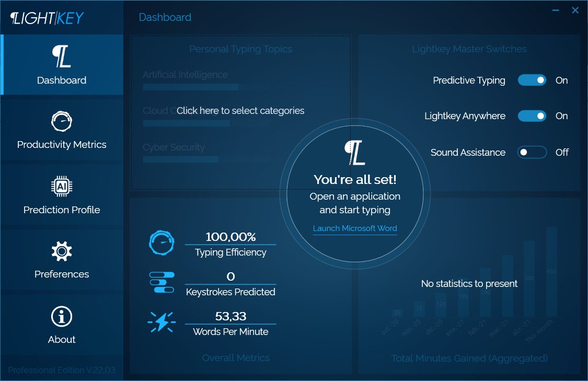Click the Predictive Typing label
The height and width of the screenshot is (381, 588).
(469, 80)
